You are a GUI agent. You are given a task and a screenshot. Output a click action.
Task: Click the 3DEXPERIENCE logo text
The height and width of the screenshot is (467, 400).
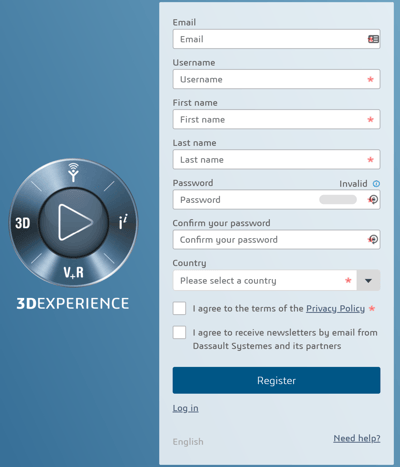click(73, 303)
